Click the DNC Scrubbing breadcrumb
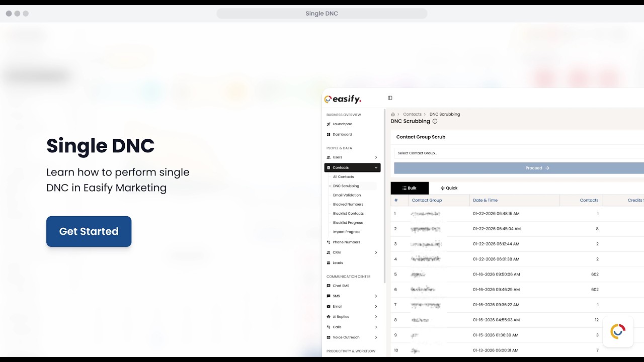 tap(445, 114)
